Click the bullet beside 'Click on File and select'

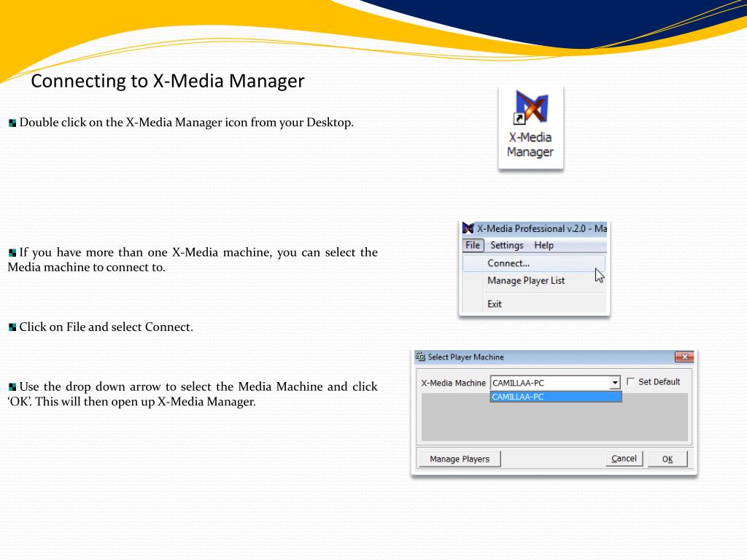tap(12, 327)
